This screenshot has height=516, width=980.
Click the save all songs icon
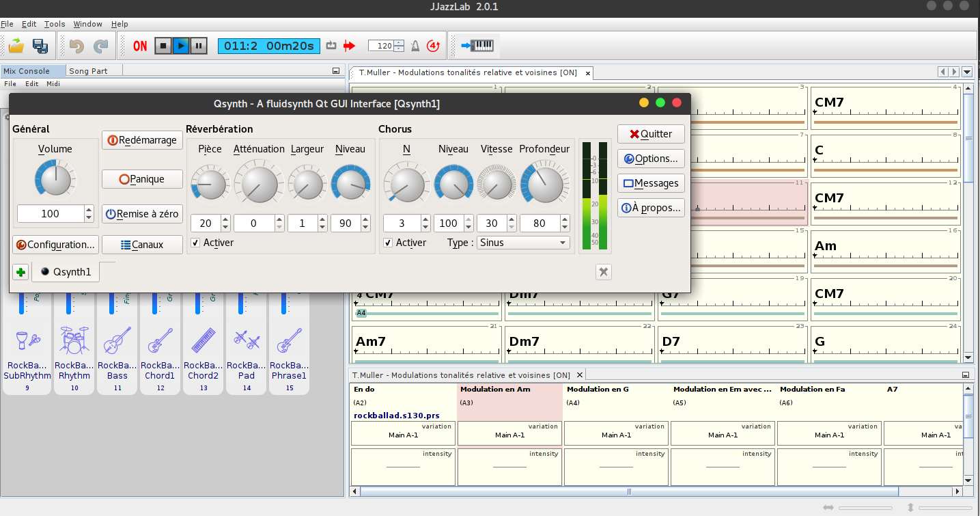point(40,46)
